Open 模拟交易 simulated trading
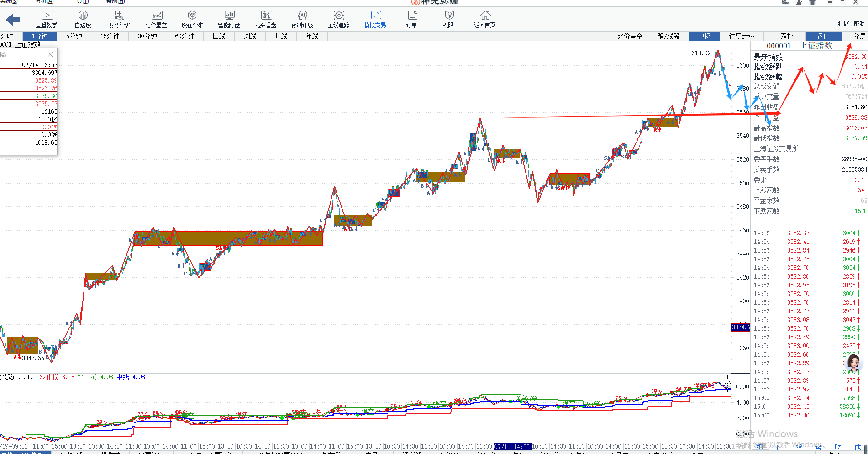 (x=375, y=19)
